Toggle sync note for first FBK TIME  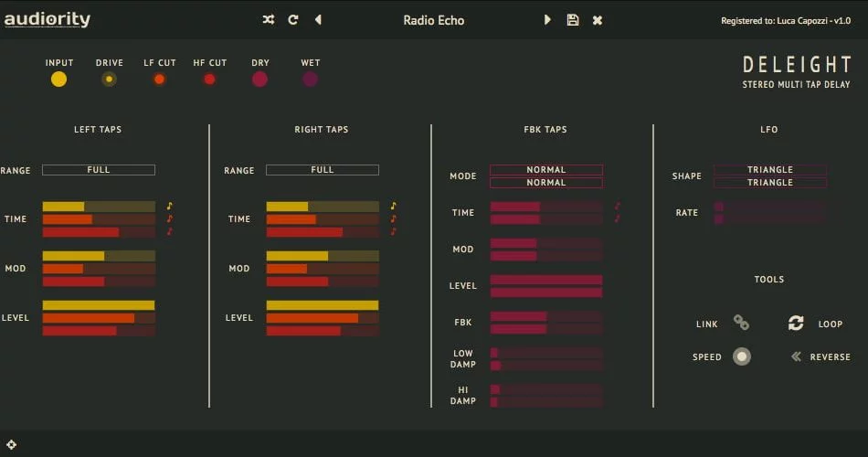(617, 206)
